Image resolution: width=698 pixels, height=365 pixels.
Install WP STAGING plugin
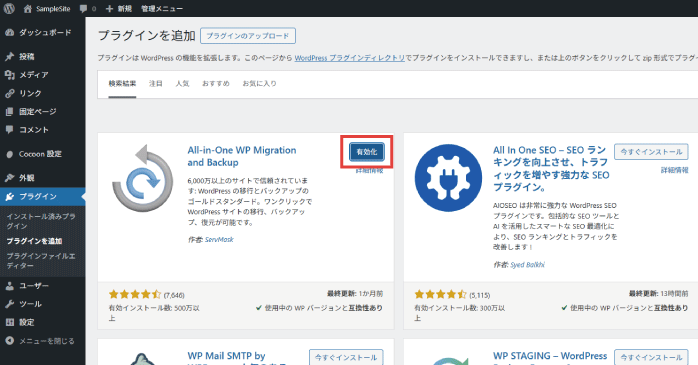(651, 357)
